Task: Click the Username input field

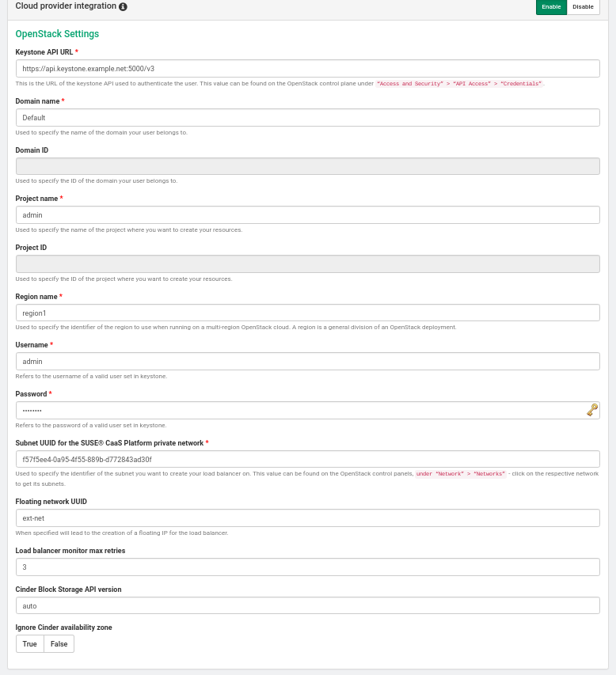Action: click(307, 362)
